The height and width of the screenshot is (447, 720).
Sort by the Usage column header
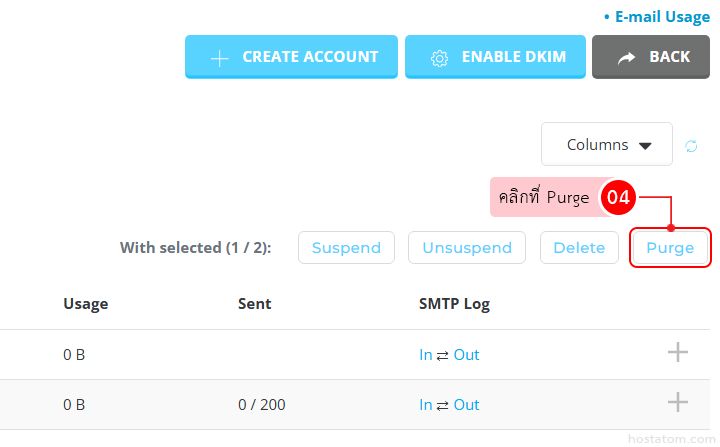(86, 303)
